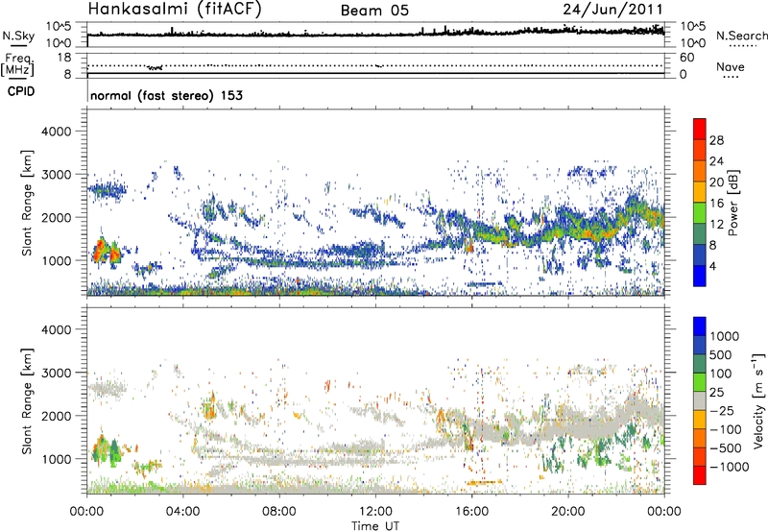Image resolution: width=768 pixels, height=532 pixels.
Task: Click the "Velocity [m s-1]" color bar title
Action: (x=758, y=400)
